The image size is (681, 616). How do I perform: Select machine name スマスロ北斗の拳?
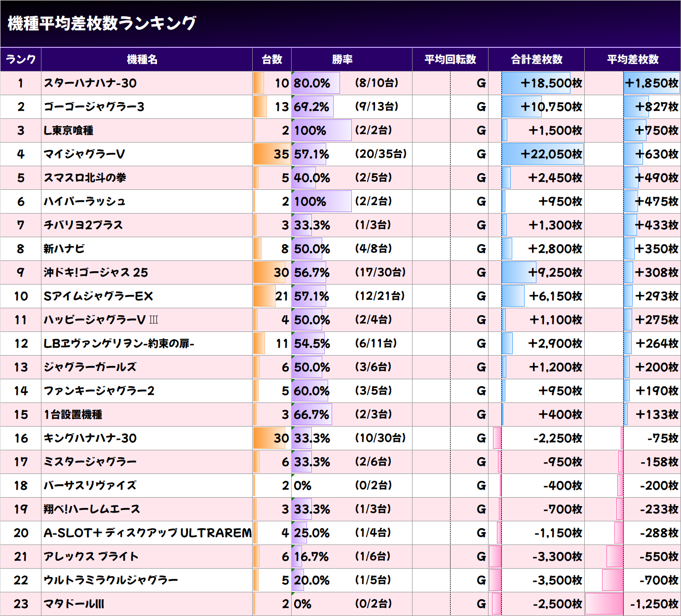click(x=85, y=178)
